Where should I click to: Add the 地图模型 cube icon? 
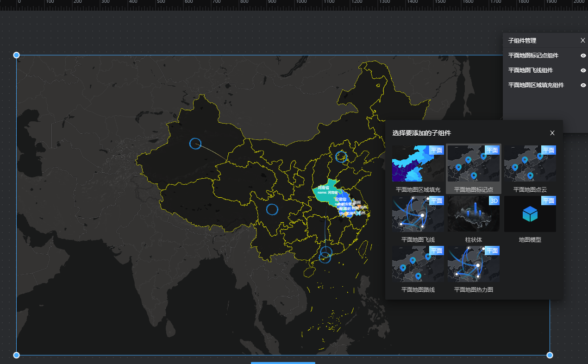point(530,214)
